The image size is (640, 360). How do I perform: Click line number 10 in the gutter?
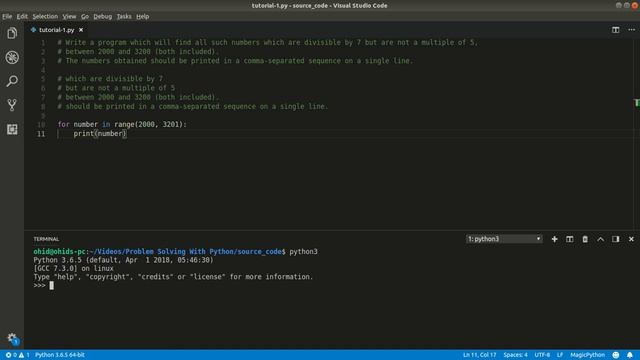coord(41,124)
